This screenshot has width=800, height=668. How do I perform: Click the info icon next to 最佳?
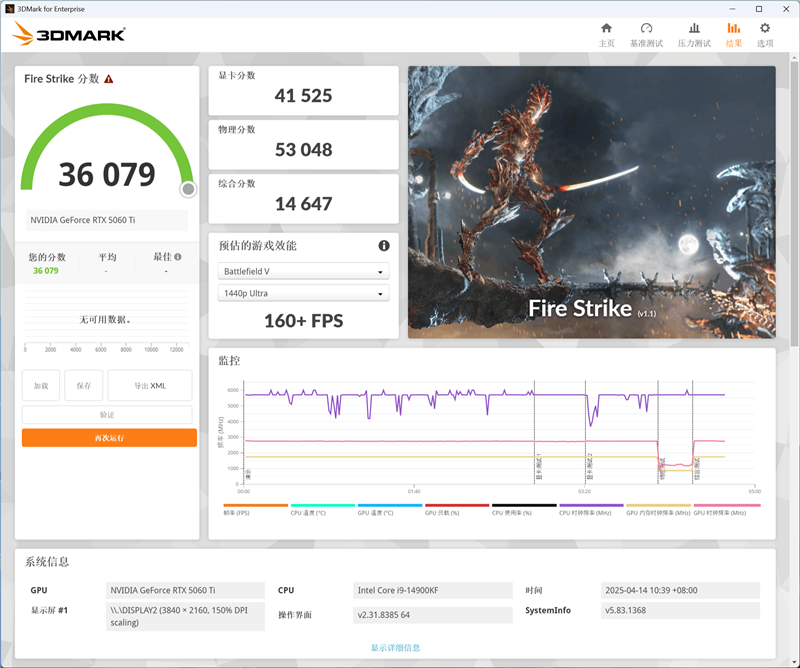pyautogui.click(x=178, y=257)
